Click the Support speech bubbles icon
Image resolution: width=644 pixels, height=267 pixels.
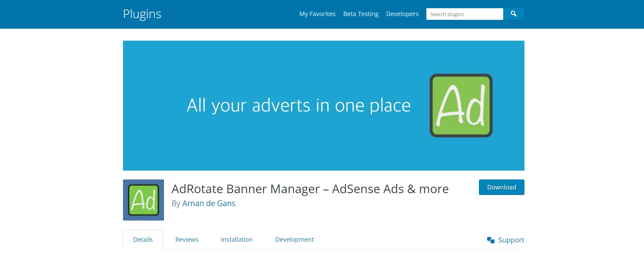coord(491,240)
